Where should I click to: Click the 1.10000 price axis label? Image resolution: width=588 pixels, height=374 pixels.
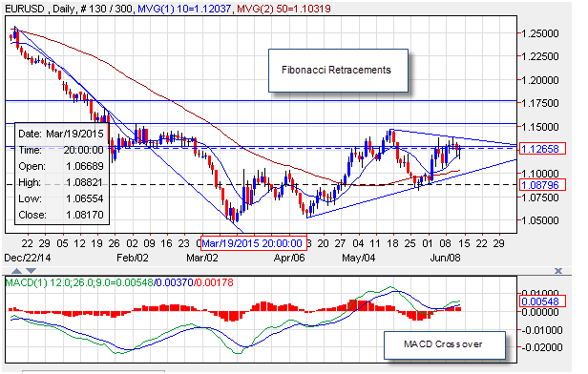[540, 174]
